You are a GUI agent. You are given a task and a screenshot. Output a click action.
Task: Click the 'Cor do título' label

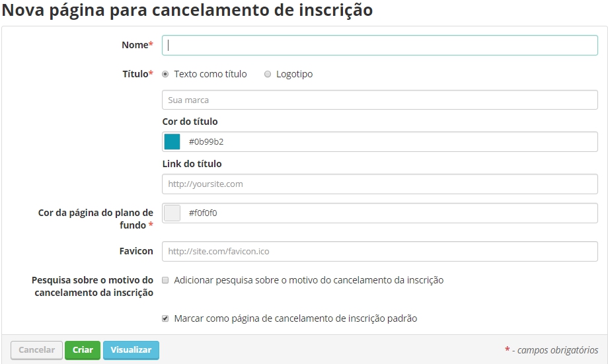[x=190, y=122]
